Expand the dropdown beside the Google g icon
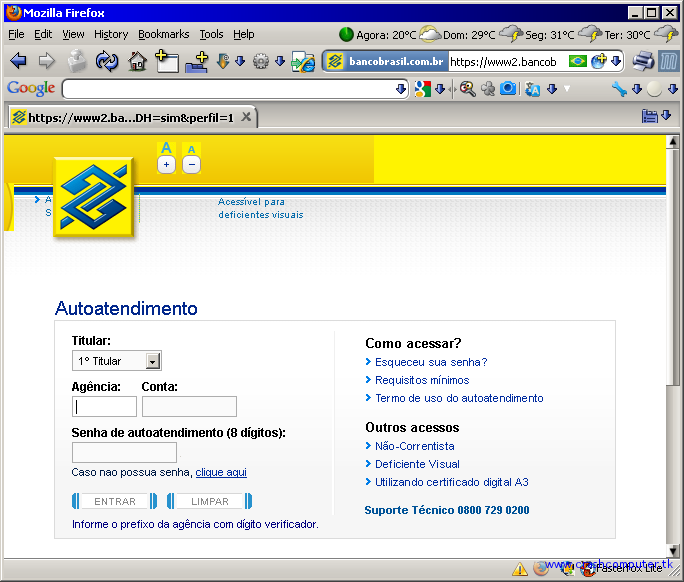The image size is (684, 582). (440, 89)
